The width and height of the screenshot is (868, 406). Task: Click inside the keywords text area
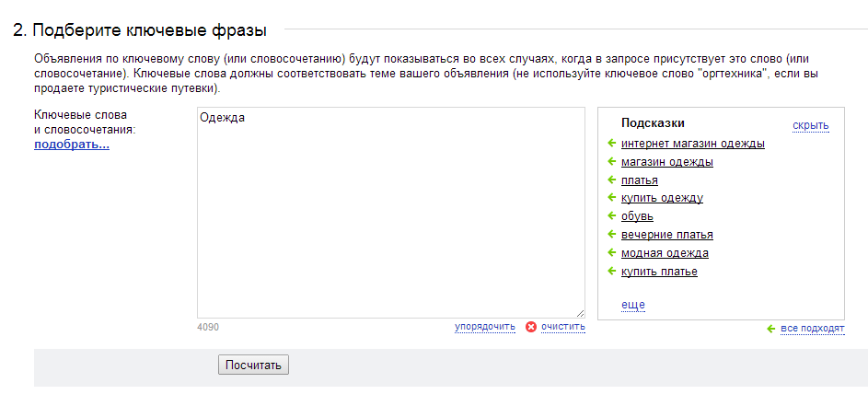pos(391,213)
